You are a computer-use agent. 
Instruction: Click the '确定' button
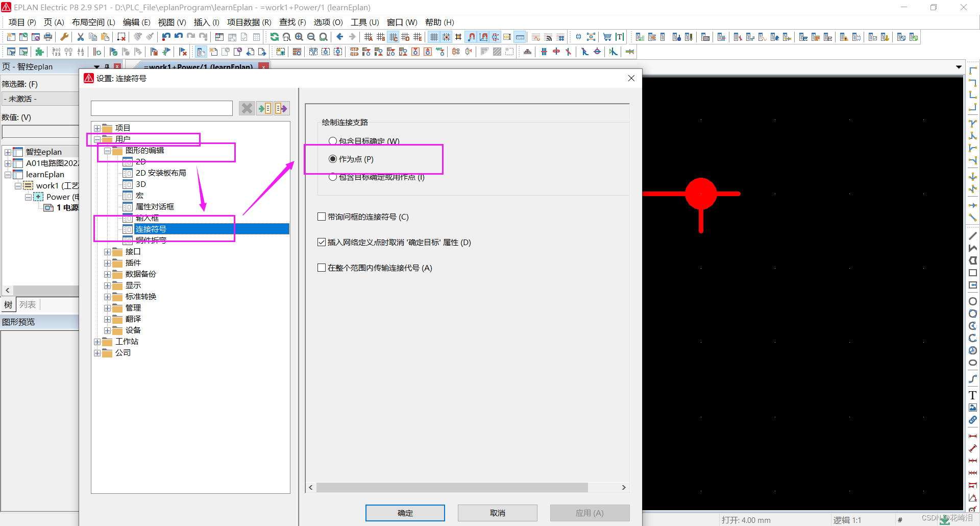pos(405,513)
